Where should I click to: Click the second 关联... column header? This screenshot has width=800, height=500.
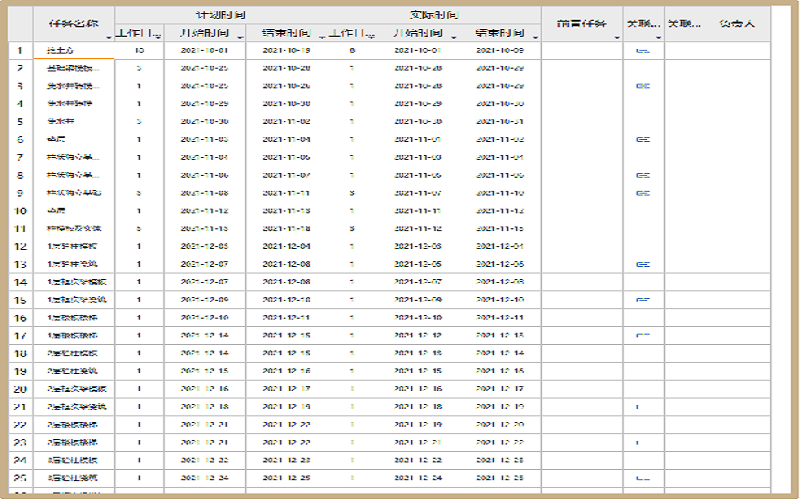click(684, 24)
